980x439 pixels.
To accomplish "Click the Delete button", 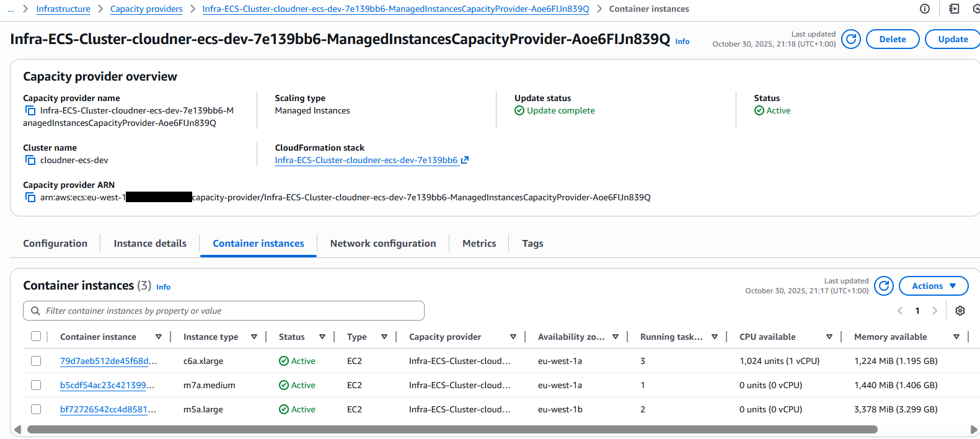I will point(892,39).
